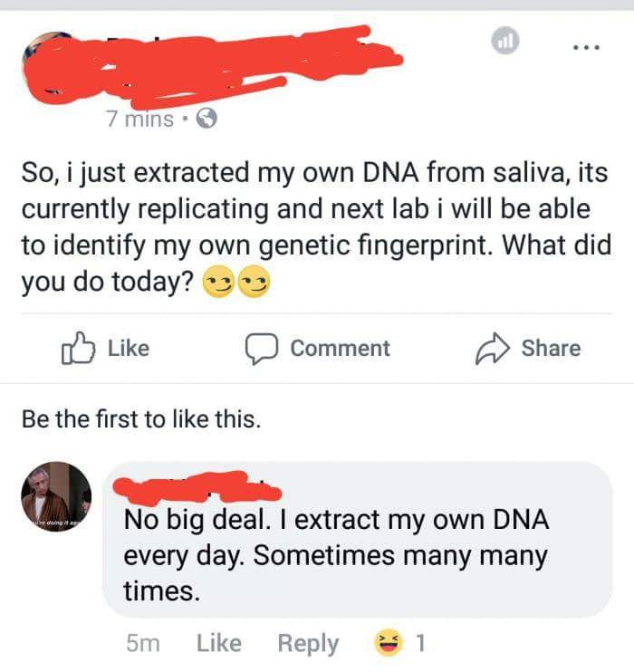
Task: Click "Be the first to like this."
Action: (x=140, y=419)
